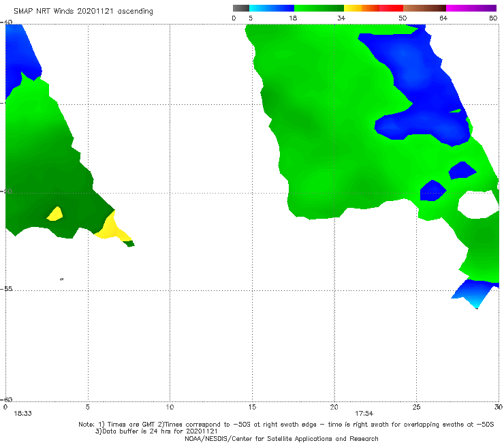The width and height of the screenshot is (504, 443).
Task: Click the longitude axis label '30'
Action: pos(499,407)
